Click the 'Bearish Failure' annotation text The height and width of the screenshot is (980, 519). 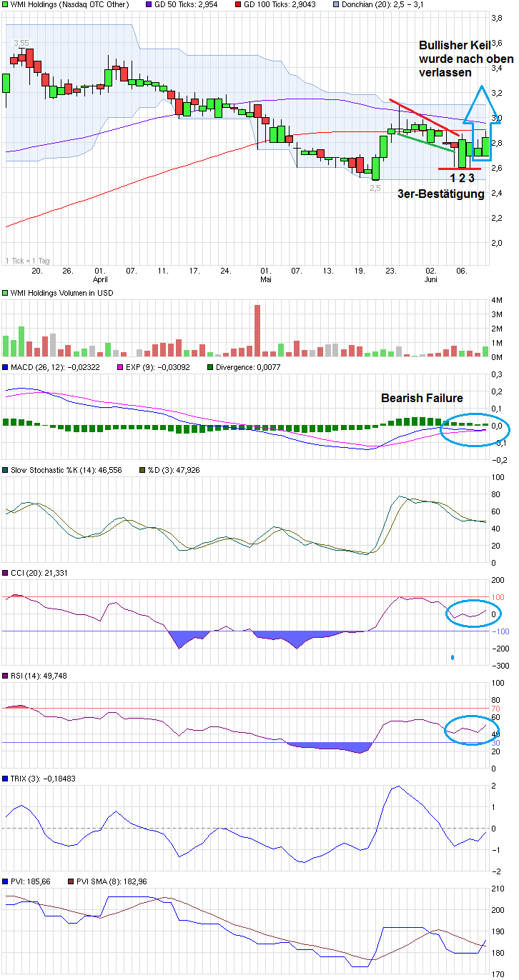point(422,399)
